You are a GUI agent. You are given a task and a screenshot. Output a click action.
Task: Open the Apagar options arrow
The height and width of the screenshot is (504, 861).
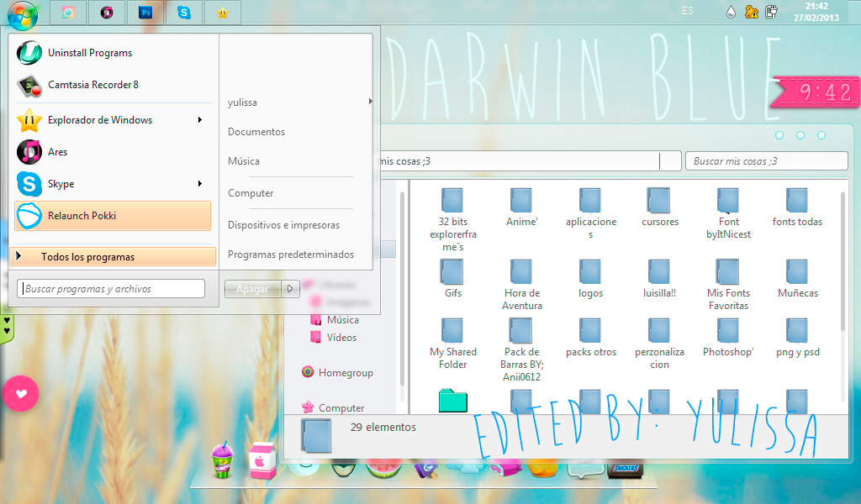click(290, 288)
